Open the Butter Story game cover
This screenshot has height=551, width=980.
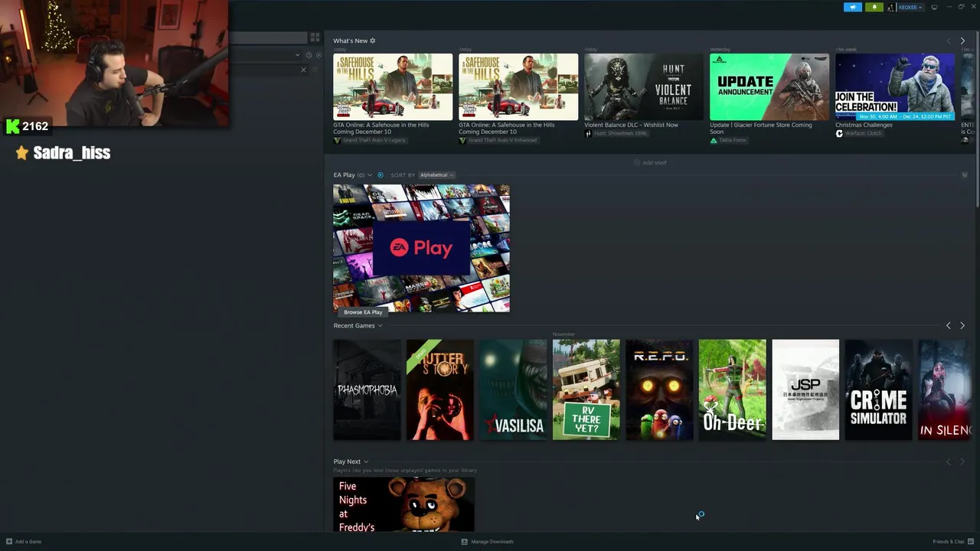click(439, 390)
